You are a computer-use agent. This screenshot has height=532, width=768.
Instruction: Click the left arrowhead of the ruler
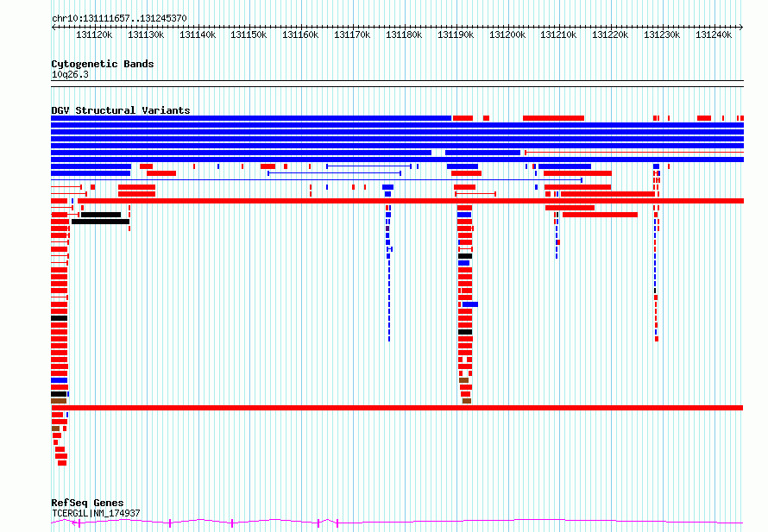[x=54, y=28]
